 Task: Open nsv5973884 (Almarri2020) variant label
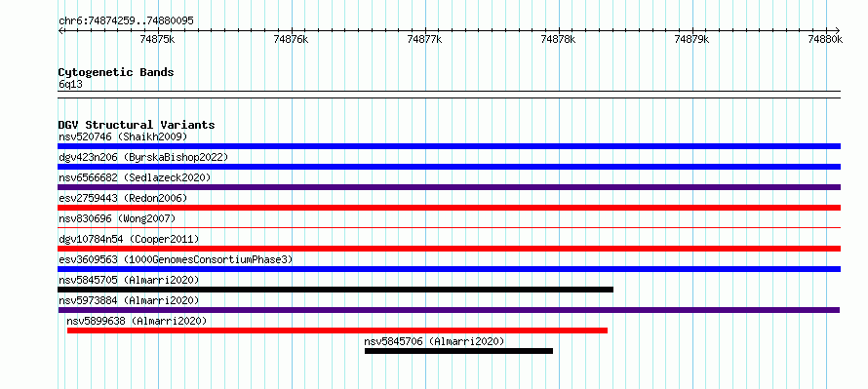(129, 300)
